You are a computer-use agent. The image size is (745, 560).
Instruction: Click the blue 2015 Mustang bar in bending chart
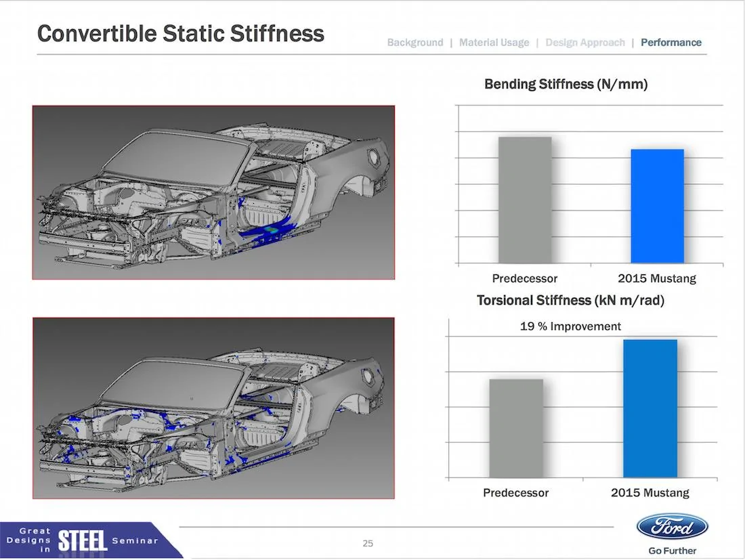click(x=657, y=206)
